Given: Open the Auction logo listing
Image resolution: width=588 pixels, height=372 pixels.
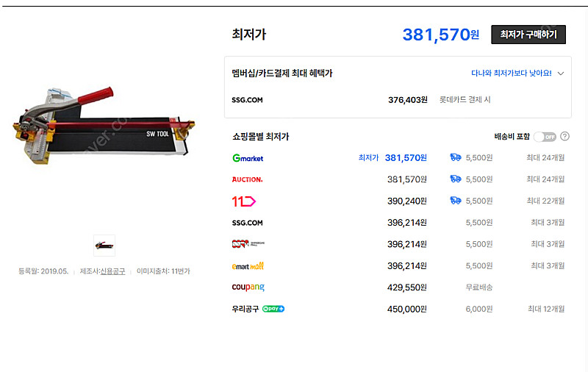Looking at the screenshot, I should coord(247,179).
